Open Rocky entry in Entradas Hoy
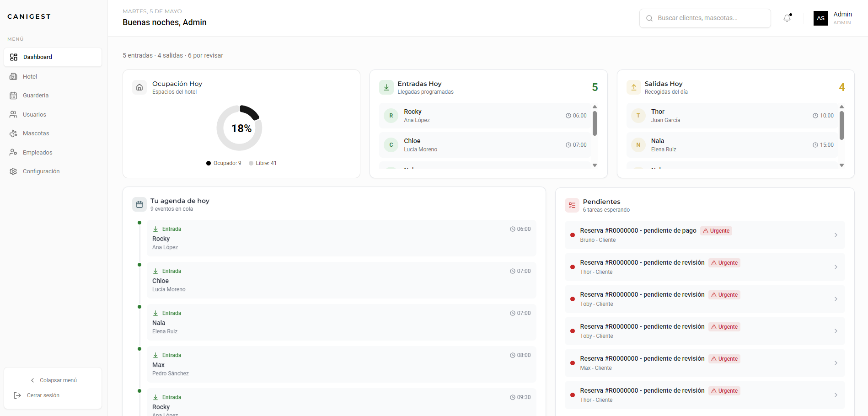The image size is (868, 416). (485, 116)
